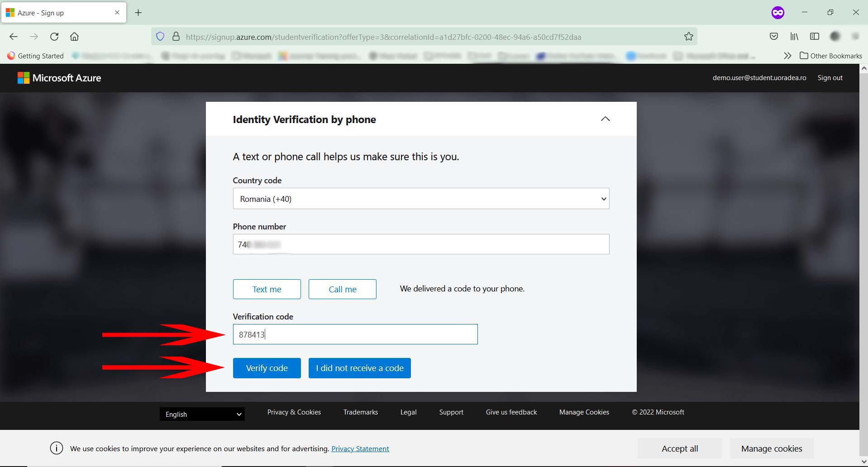The image size is (868, 467).
Task: Click the cookie banner info icon
Action: (57, 448)
